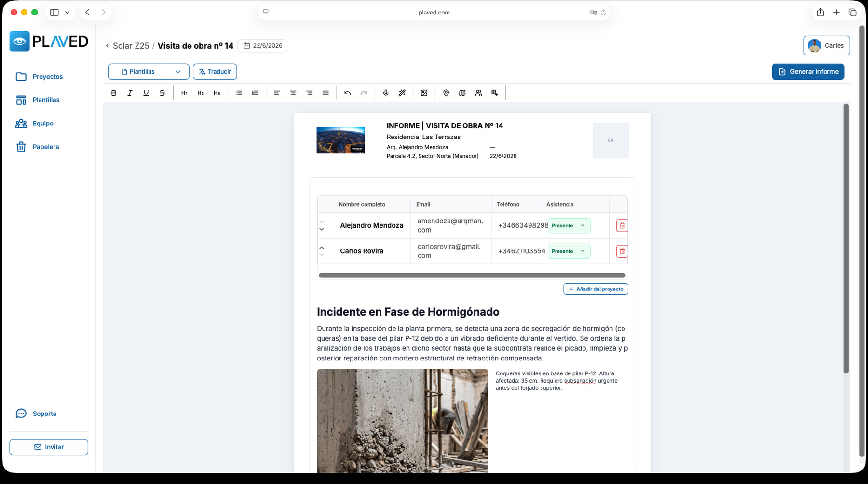Screen dimensions: 868x484
Task: Align text to the left
Action: [277, 93]
